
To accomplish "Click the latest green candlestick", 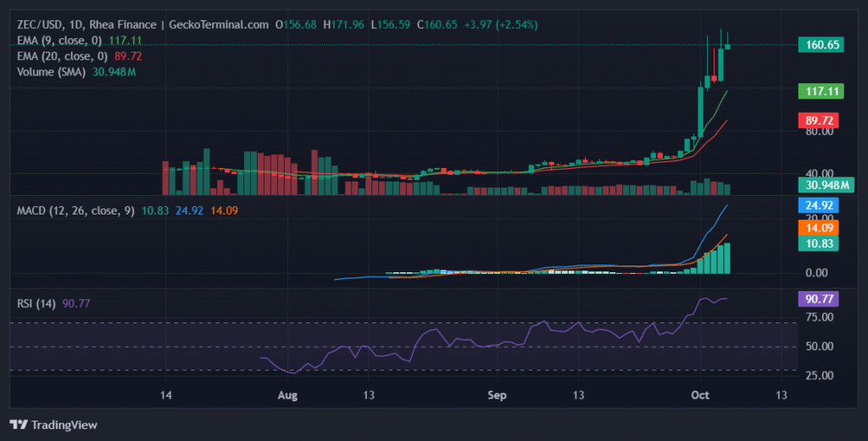I will pos(727,47).
